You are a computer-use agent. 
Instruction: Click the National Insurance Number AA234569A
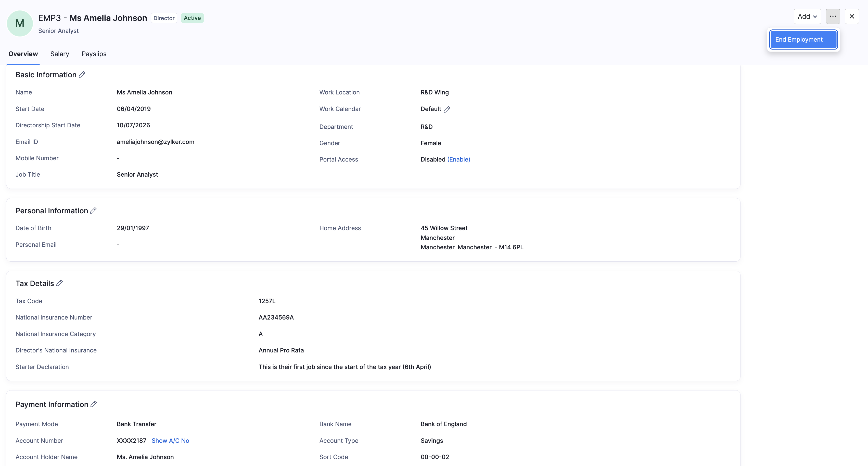tap(276, 317)
